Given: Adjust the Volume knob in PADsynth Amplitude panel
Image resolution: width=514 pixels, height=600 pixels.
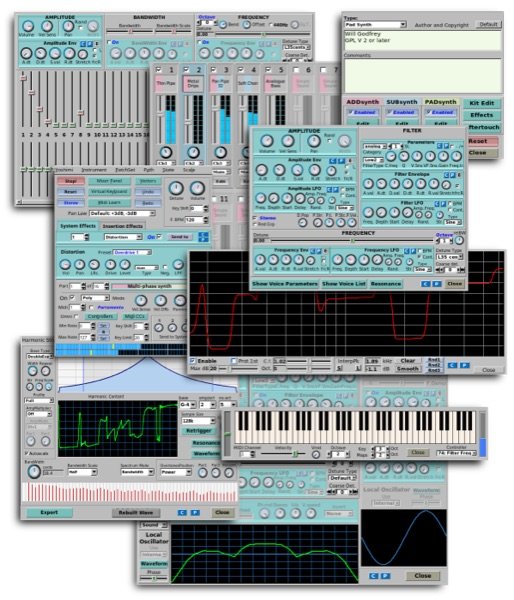Looking at the screenshot, I should coord(27,26).
